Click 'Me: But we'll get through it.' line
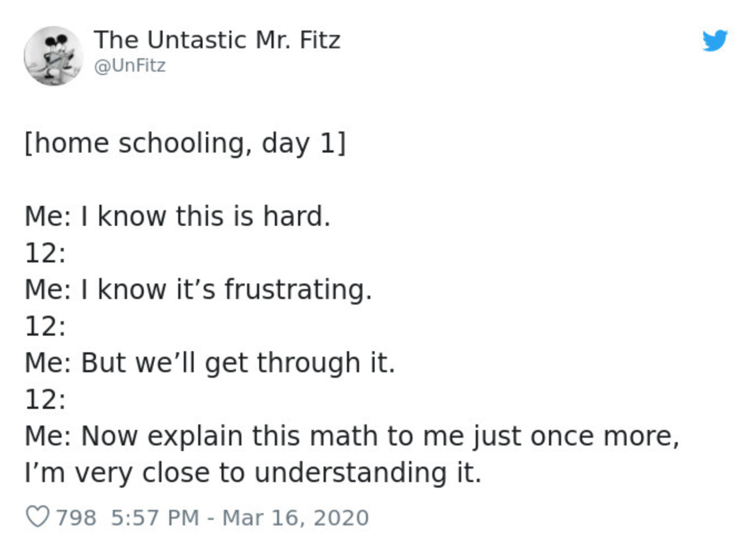The height and width of the screenshot is (557, 756). pos(210,363)
